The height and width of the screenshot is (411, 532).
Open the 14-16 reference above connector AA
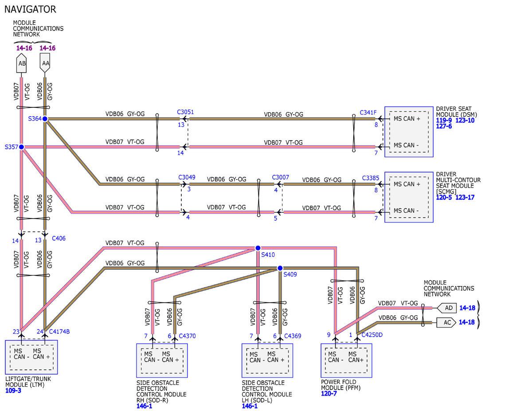coord(47,48)
